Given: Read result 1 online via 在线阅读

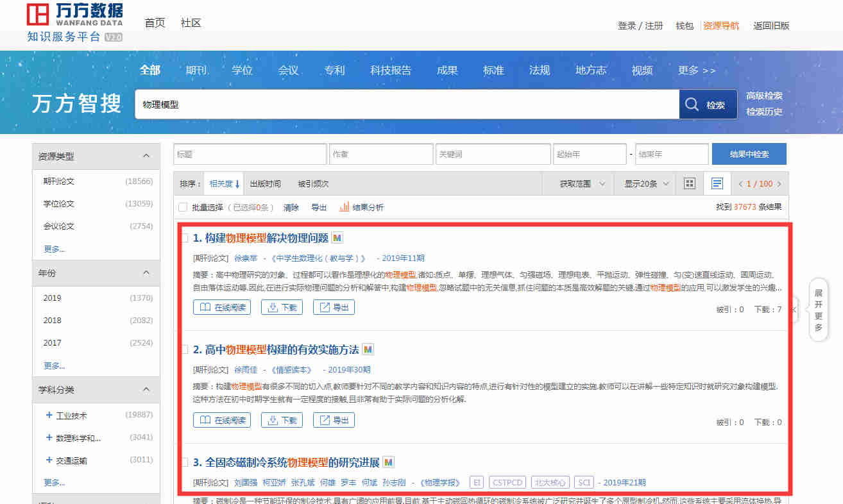Looking at the screenshot, I should 222,307.
